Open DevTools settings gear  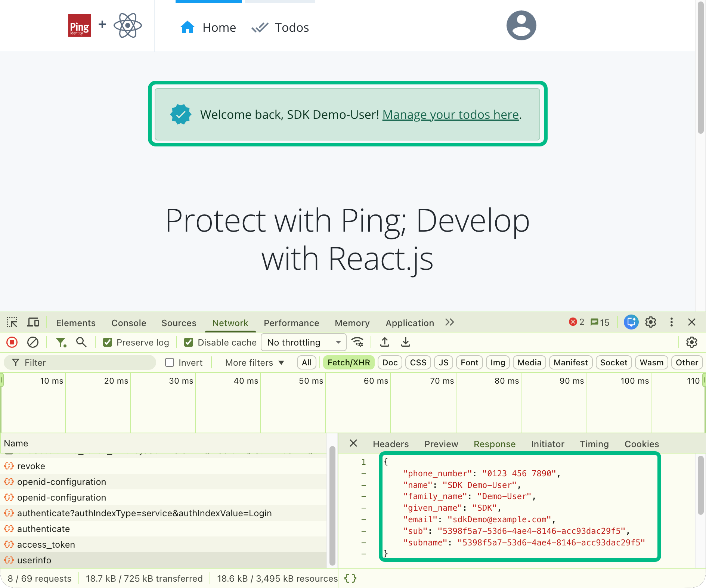[x=651, y=322]
